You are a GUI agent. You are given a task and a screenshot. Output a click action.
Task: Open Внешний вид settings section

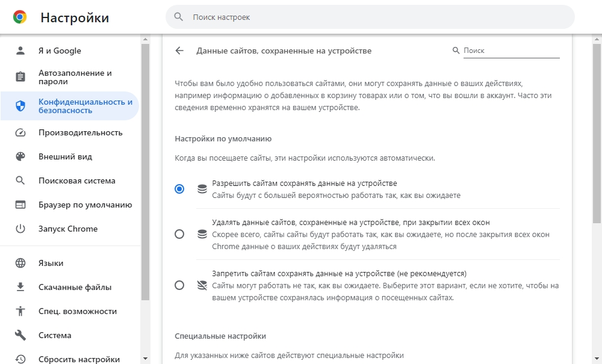pyautogui.click(x=69, y=156)
